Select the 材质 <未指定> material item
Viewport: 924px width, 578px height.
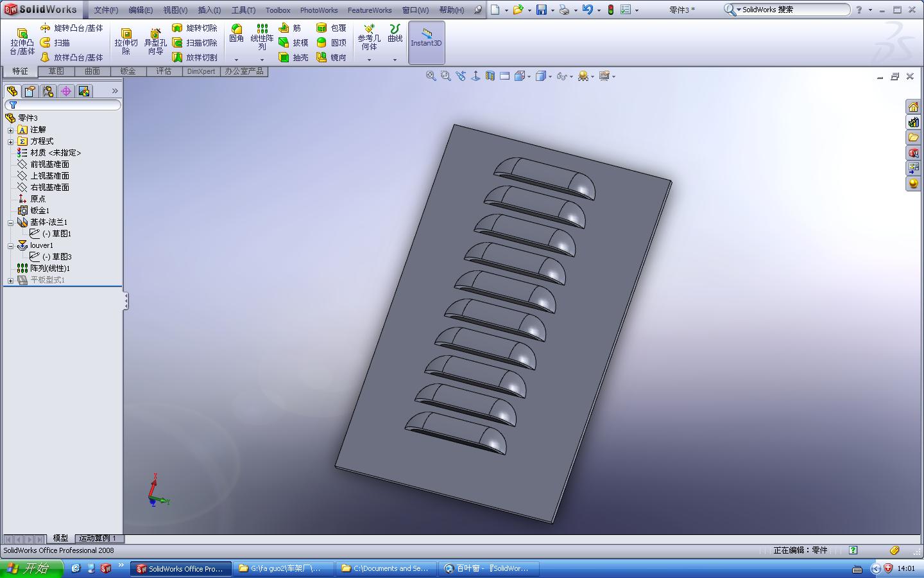tap(49, 153)
